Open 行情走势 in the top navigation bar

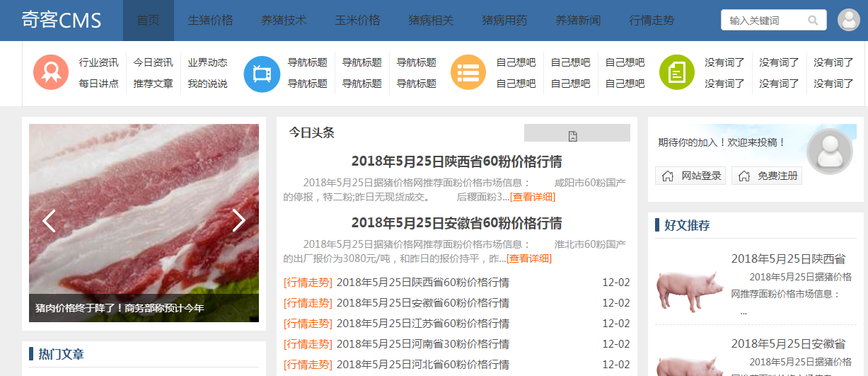point(652,21)
